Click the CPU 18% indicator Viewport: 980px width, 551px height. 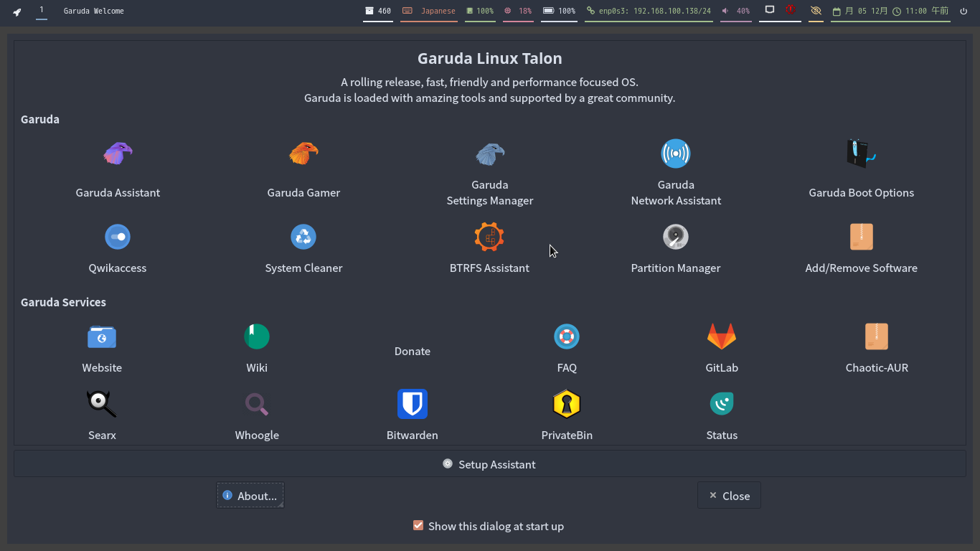(518, 11)
